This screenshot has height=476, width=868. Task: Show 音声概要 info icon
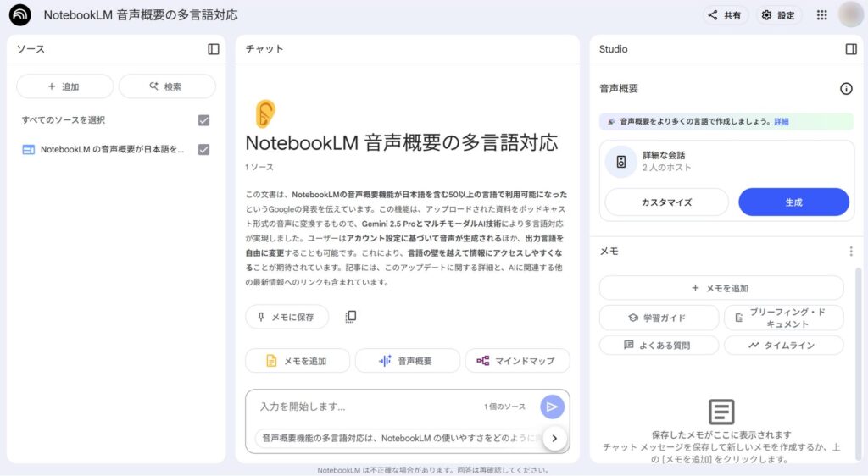846,88
